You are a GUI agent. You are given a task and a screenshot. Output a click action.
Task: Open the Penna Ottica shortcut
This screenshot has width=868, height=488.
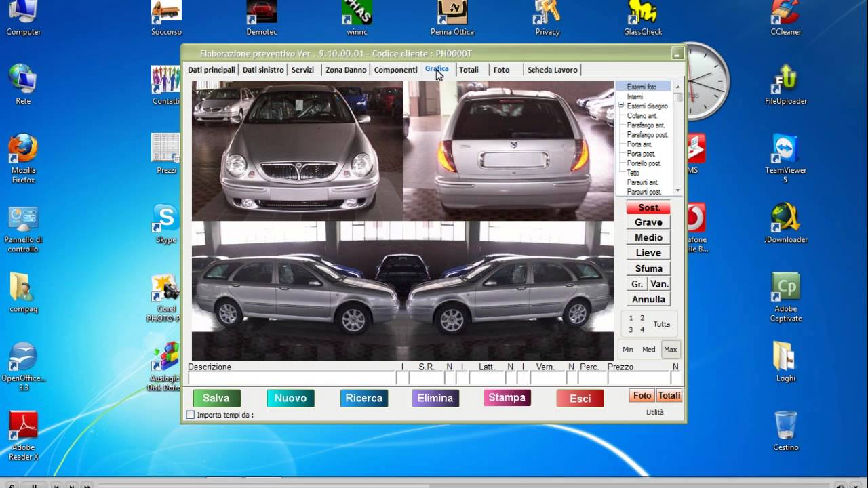pos(452,18)
